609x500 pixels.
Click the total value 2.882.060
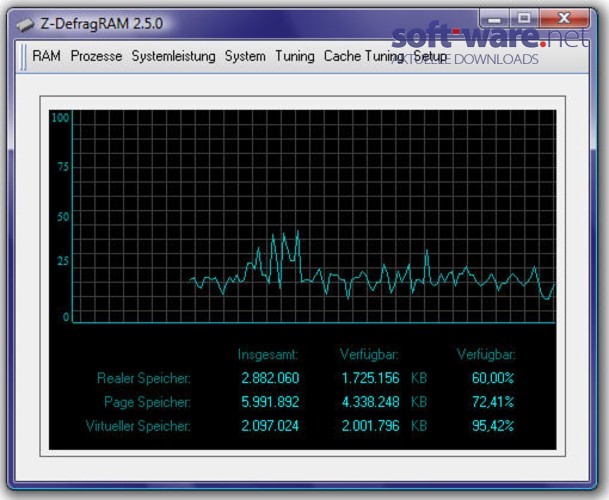[270, 378]
